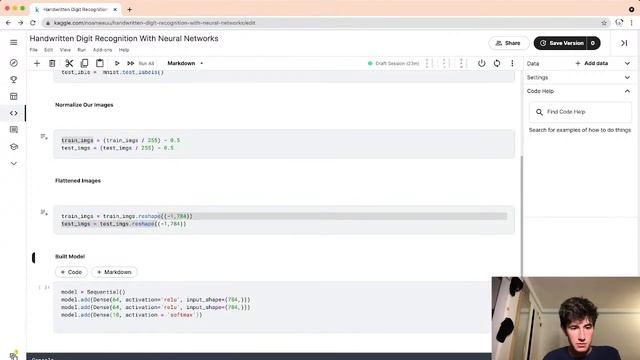
Task: Delete the cell with trash icon
Action: (52, 63)
